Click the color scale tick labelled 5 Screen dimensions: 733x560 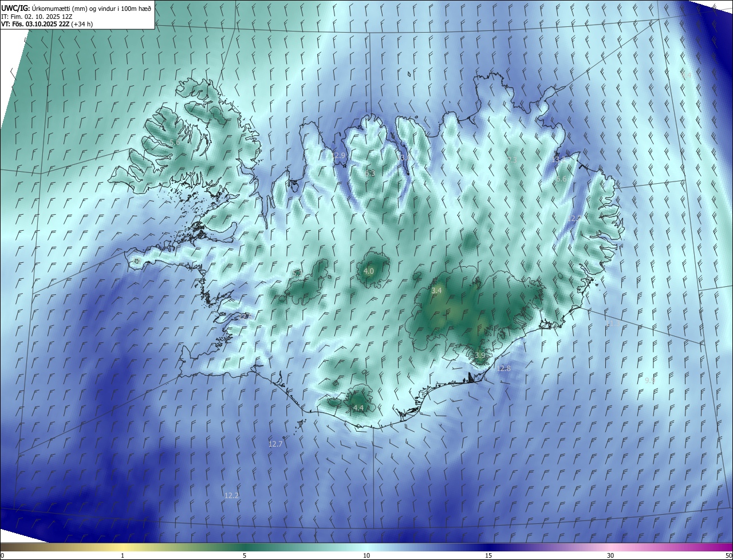245,555
